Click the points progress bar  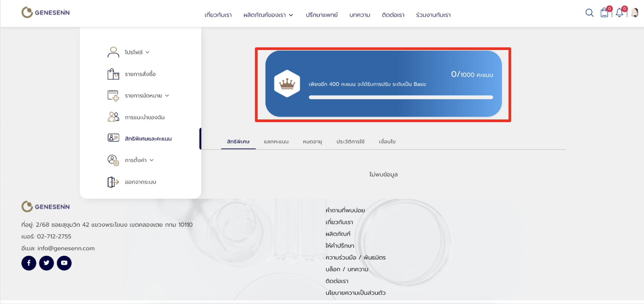401,97
